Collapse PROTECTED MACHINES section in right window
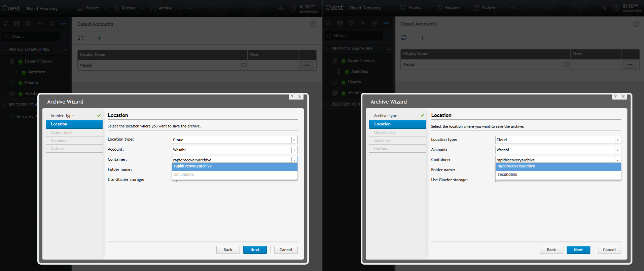Screen dimensions: 644x271 [327, 49]
